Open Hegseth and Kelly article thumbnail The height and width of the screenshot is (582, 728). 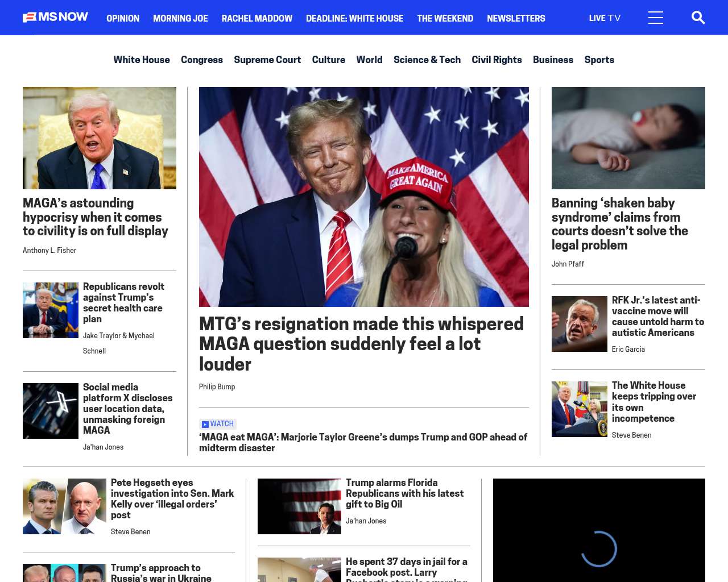(64, 506)
